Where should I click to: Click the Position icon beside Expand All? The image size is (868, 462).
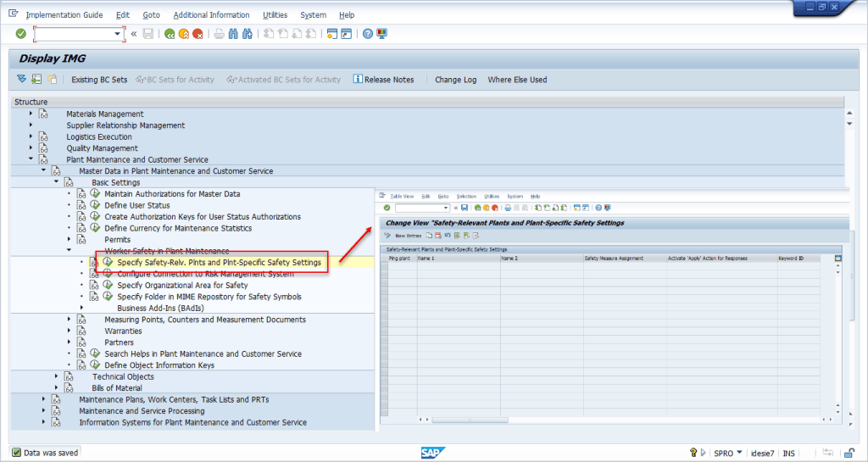[36, 79]
